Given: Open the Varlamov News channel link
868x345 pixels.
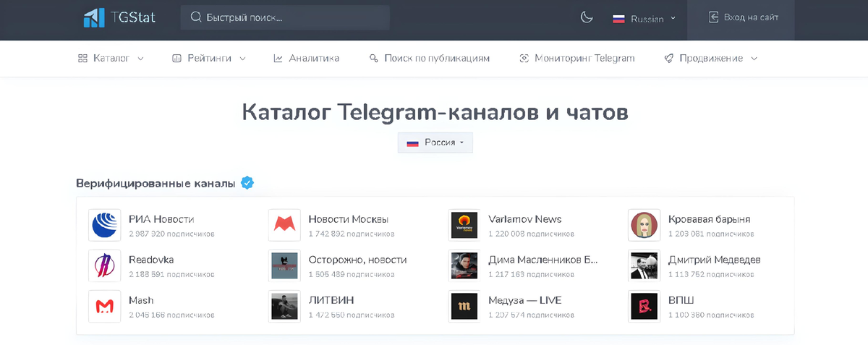Looking at the screenshot, I should [x=525, y=219].
